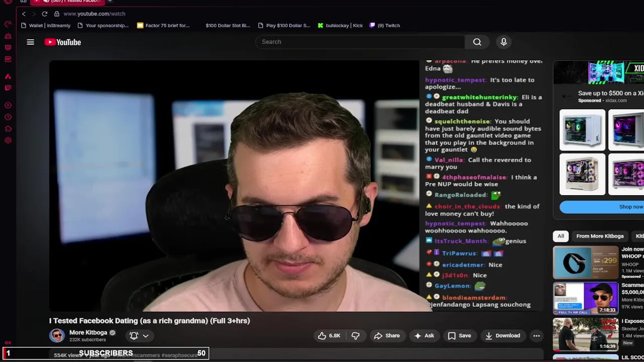Open the Player icon in the sidebar
The height and width of the screenshot is (362, 644).
(8, 106)
